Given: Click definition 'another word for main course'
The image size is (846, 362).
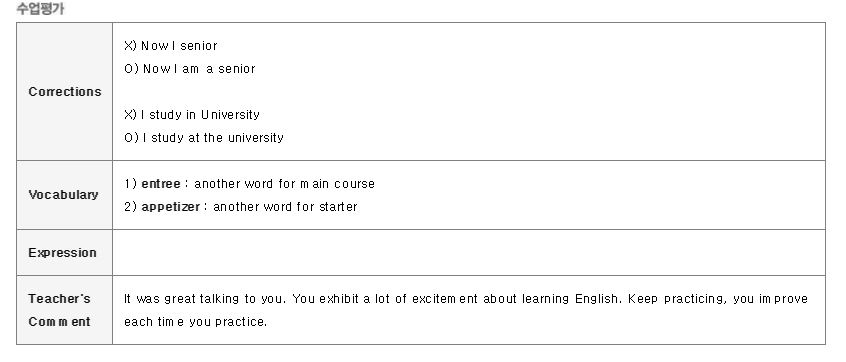Looking at the screenshot, I should [284, 184].
